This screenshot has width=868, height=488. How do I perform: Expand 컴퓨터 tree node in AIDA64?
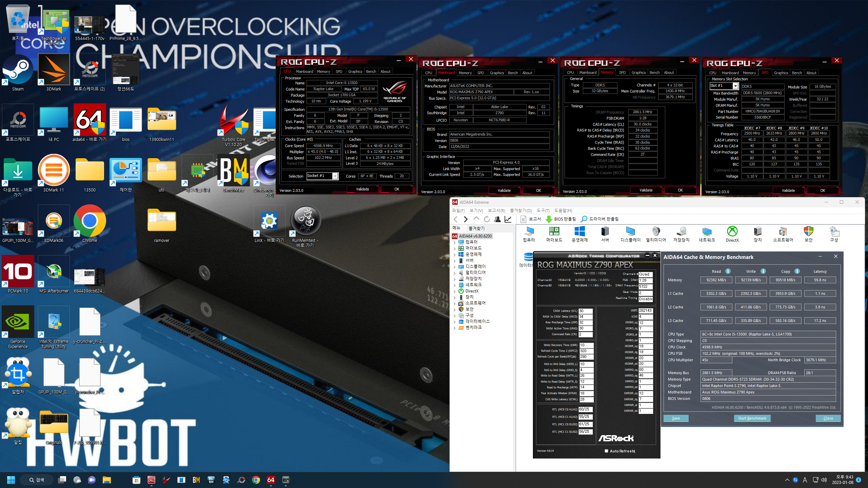pos(455,242)
